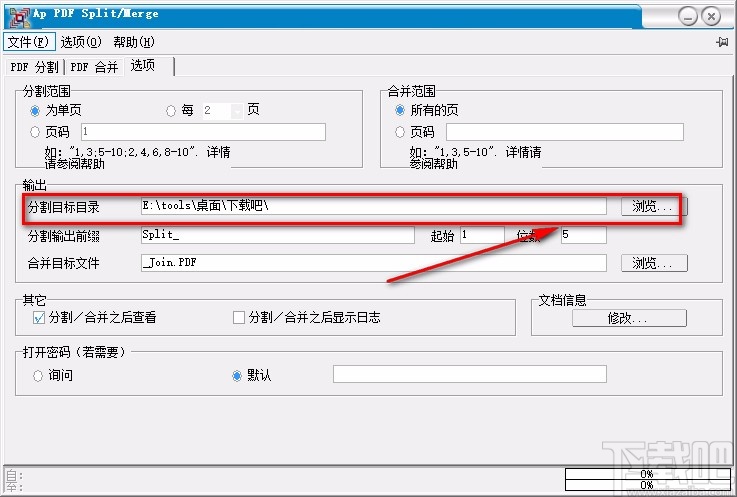Open the 文件(F) menu
The width and height of the screenshot is (737, 497).
[x=29, y=42]
